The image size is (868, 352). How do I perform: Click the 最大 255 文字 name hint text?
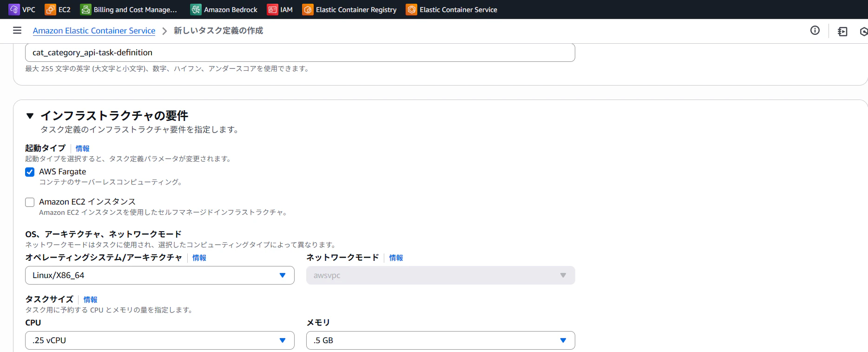click(168, 68)
